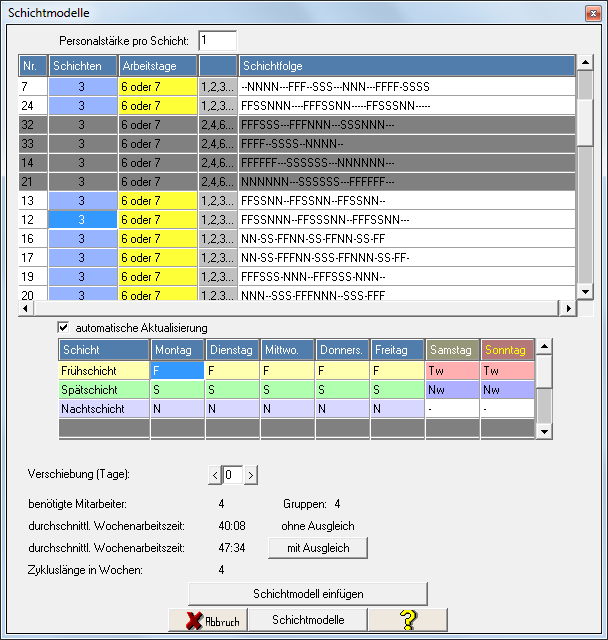Select shift model row number 24
The width and height of the screenshot is (608, 640).
pyautogui.click(x=33, y=105)
